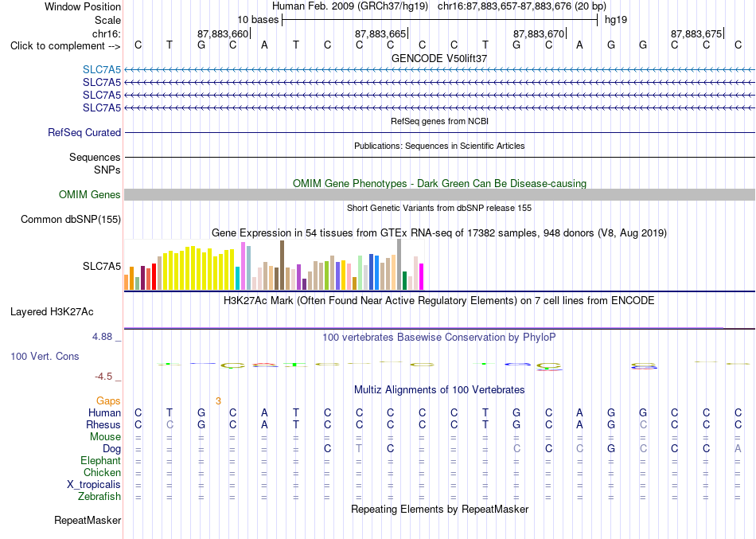Click 'Click to complement -->' label
756x539 pixels.
[65, 46]
